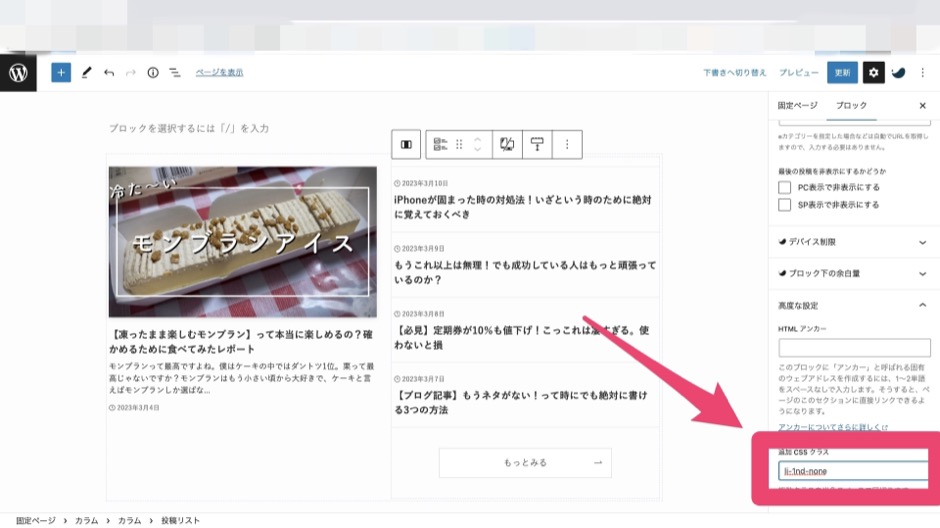Image resolution: width=940 pixels, height=528 pixels.
Task: Open the document info details
Action: coord(153,73)
